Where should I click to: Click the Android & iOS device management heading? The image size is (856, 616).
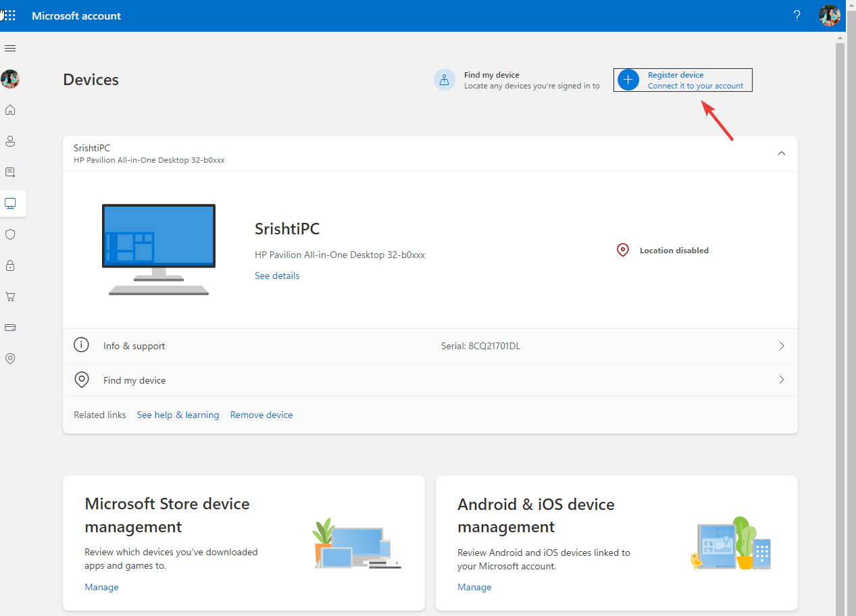click(536, 515)
